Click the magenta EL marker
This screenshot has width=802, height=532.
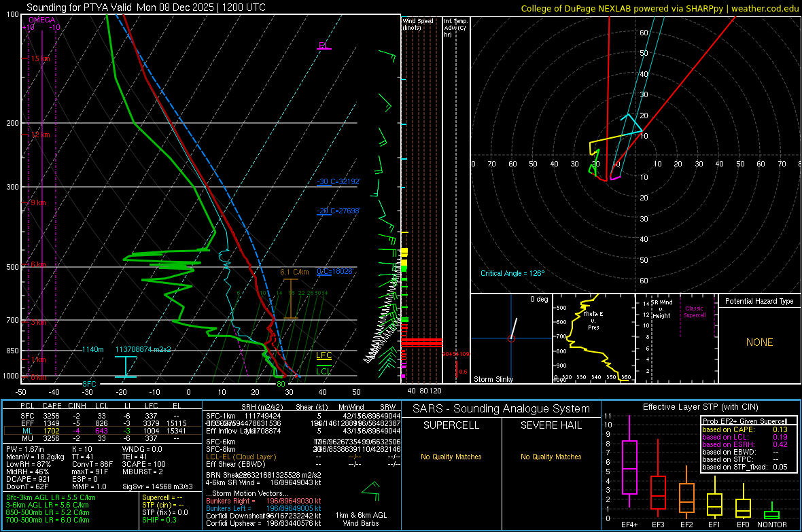tap(323, 46)
